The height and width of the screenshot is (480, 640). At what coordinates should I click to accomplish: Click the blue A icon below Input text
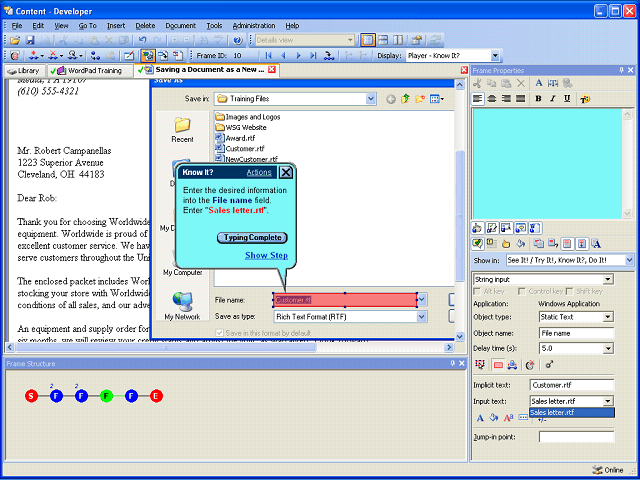click(x=480, y=418)
